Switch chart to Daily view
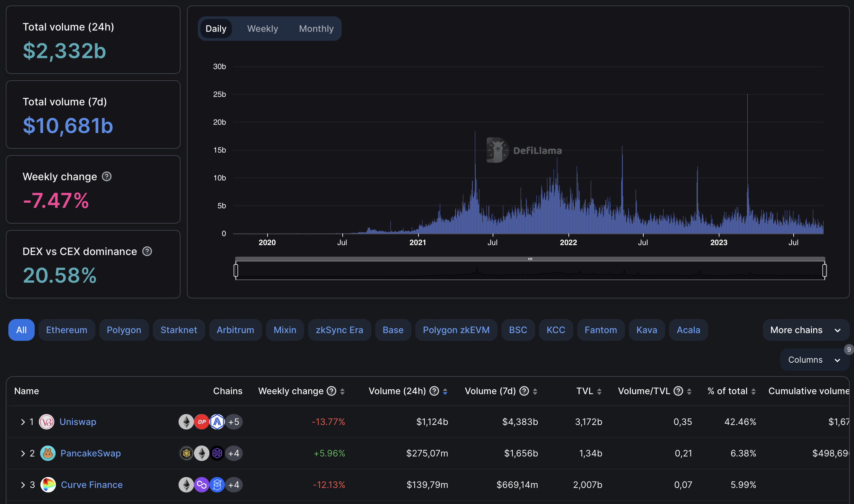 pyautogui.click(x=216, y=29)
